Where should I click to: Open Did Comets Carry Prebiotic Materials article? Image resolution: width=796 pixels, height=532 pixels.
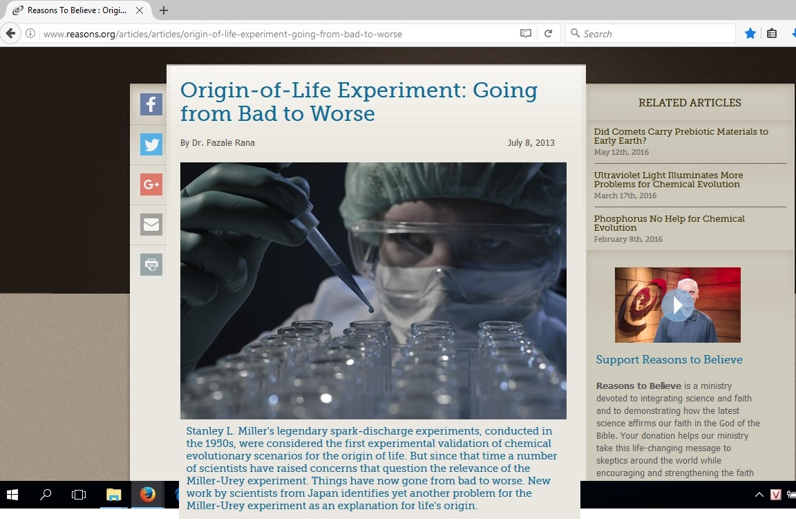pos(681,135)
